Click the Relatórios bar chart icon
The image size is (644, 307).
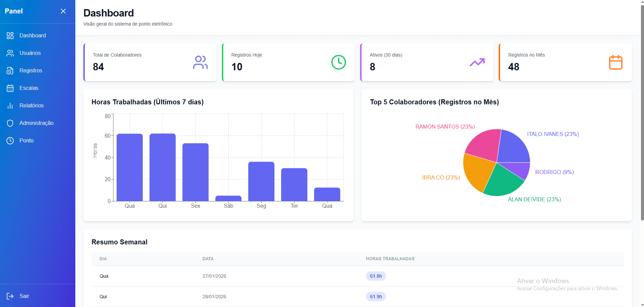10,106
